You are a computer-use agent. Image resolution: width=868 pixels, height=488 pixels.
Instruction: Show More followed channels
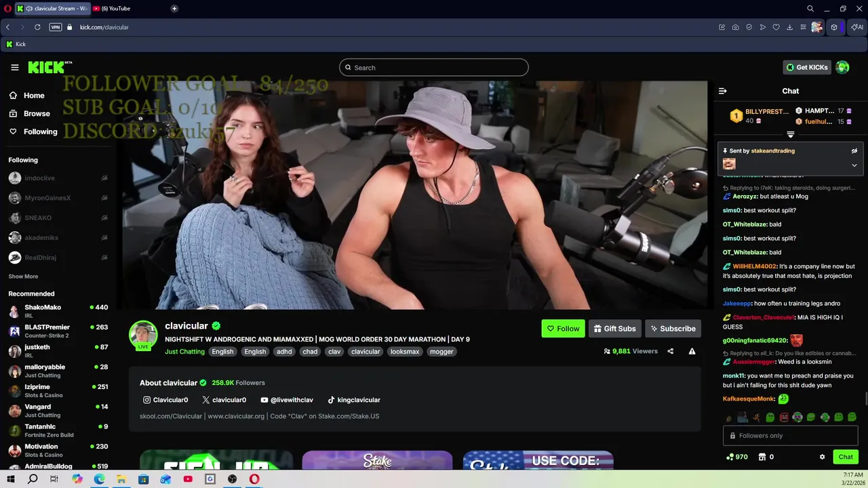click(x=23, y=277)
